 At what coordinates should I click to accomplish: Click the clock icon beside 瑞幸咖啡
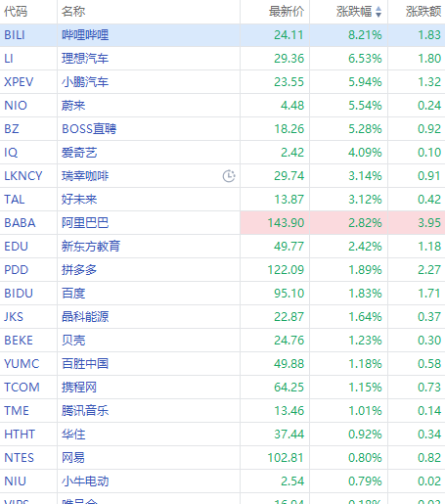(x=229, y=176)
